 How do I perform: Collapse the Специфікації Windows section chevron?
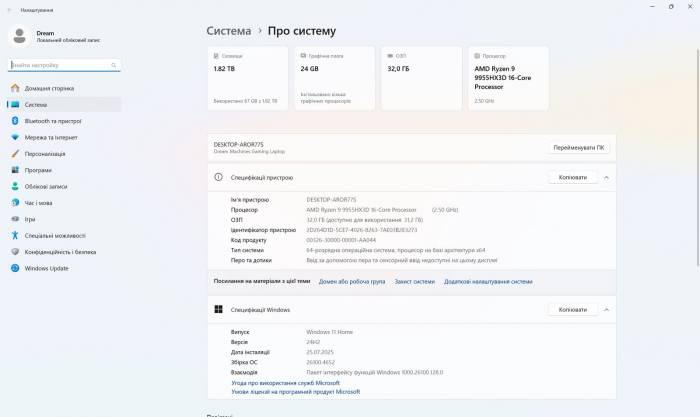606,309
